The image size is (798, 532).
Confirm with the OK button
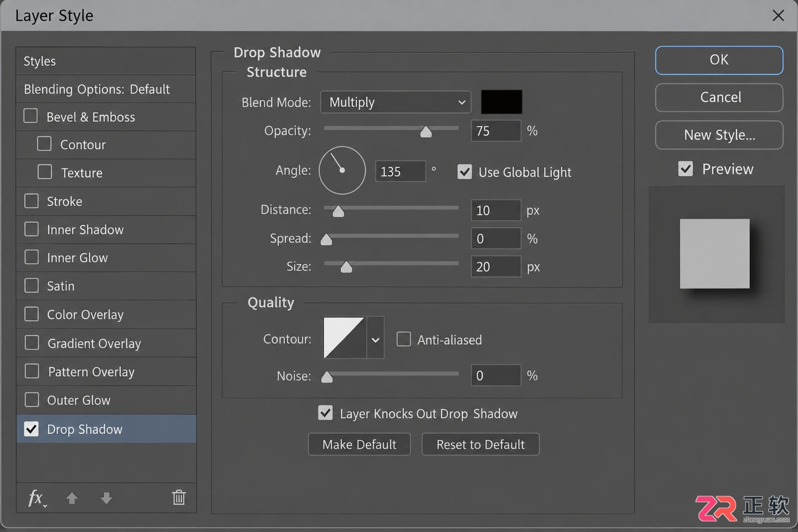(719, 60)
